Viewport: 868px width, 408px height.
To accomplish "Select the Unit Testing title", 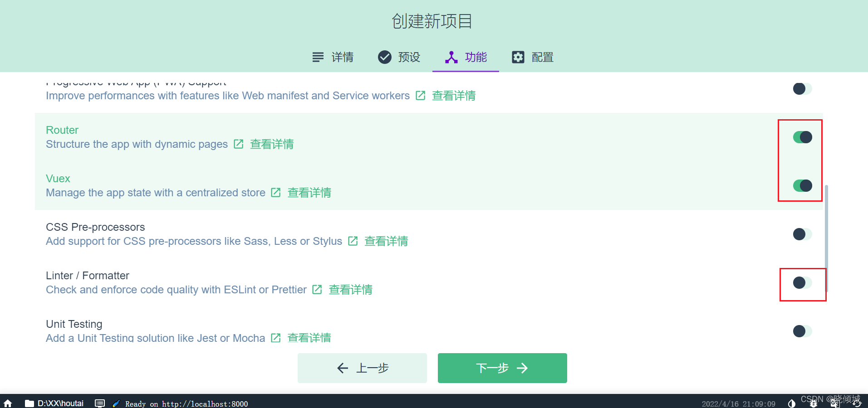I will [74, 324].
